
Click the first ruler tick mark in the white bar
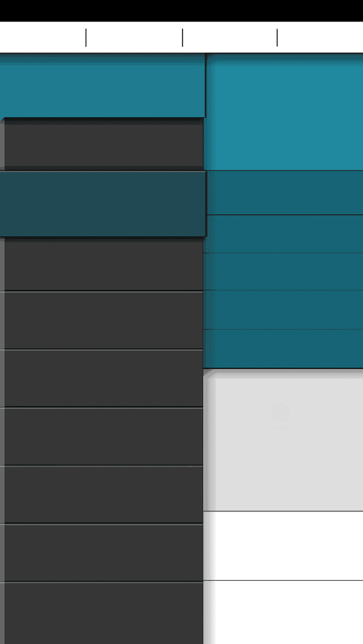[86, 38]
